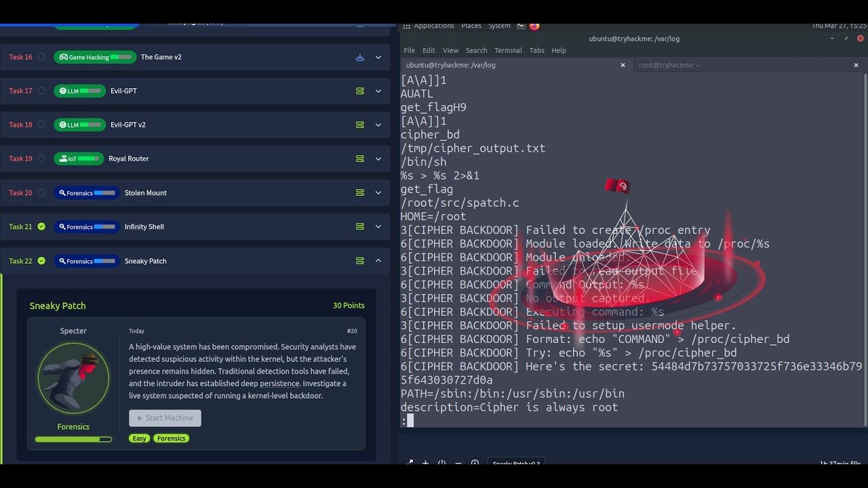Open Firefox from the top panel
The width and height of the screenshot is (868, 488).
point(534,26)
